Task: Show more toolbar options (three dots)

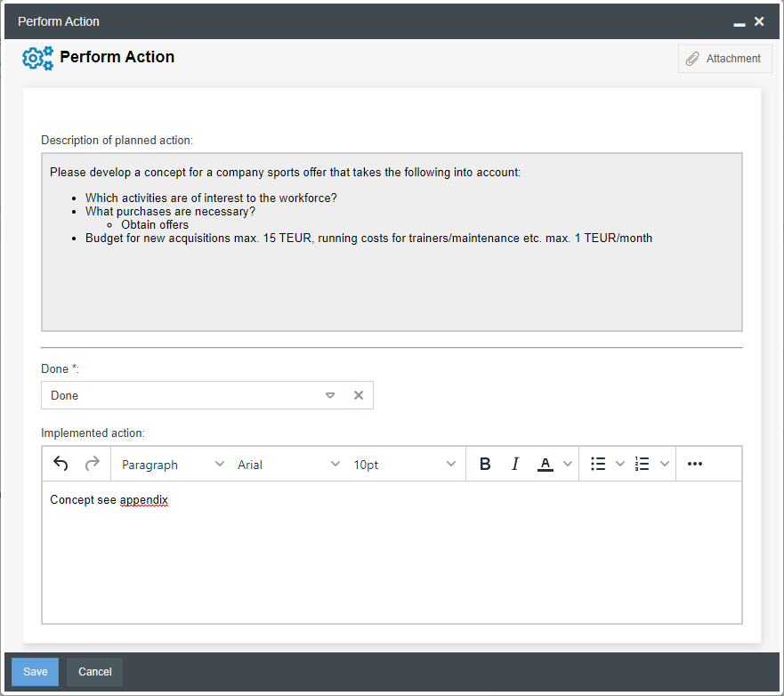Action: (694, 464)
